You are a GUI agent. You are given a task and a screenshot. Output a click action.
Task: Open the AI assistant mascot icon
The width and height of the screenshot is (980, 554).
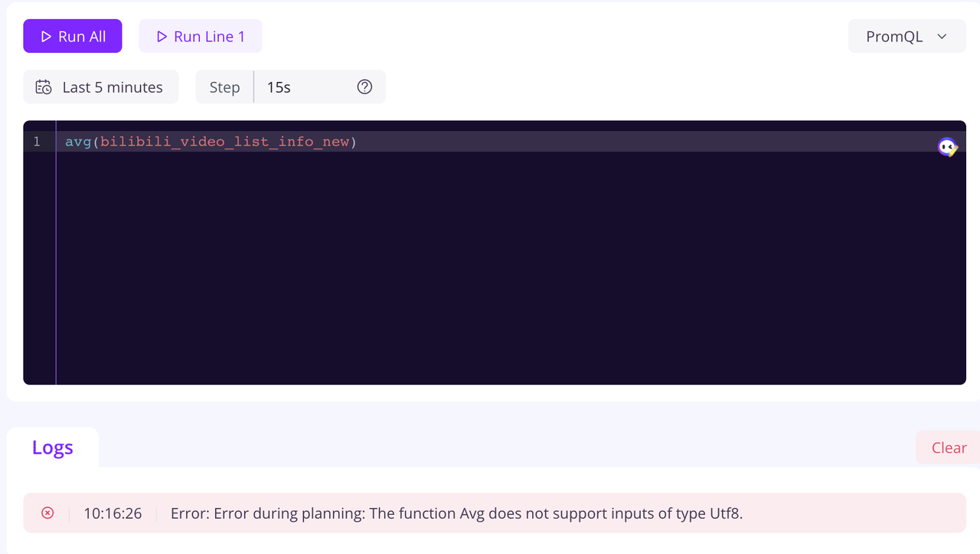[947, 147]
